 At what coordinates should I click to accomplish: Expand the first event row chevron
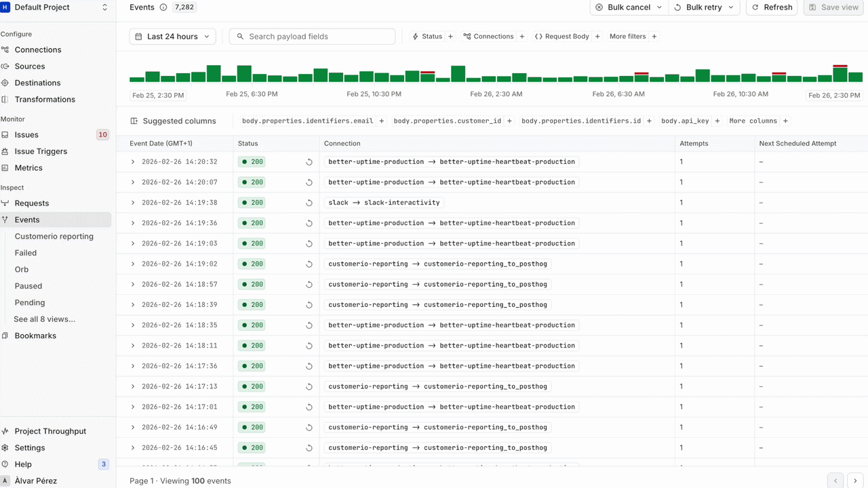133,161
